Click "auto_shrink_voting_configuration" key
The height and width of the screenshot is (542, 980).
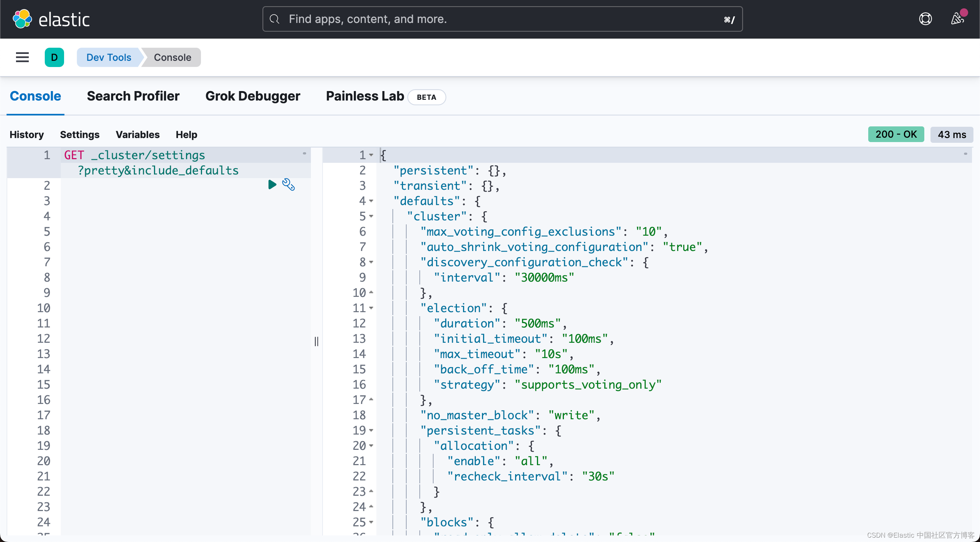pyautogui.click(x=534, y=247)
